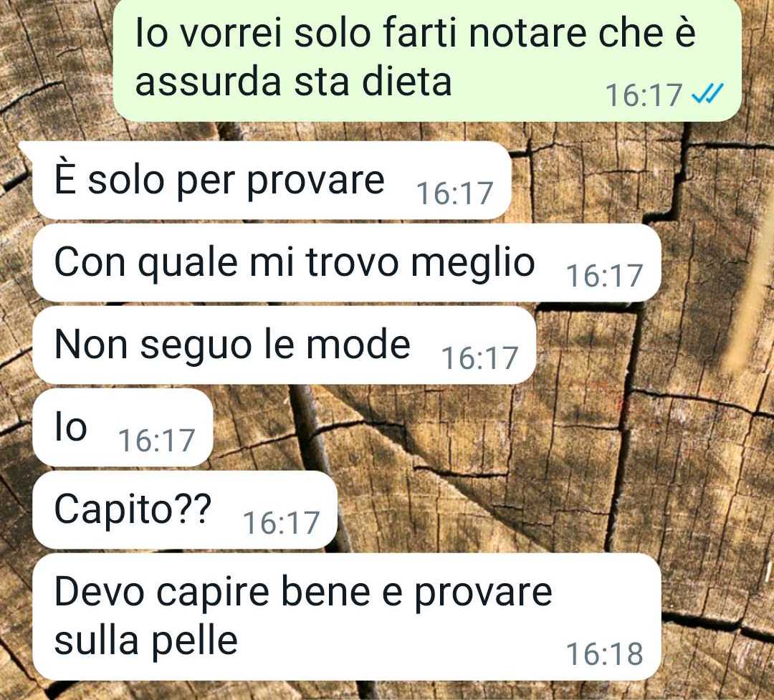Click the timestamp beside 'Non seguo le mode'
This screenshot has width=774, height=700.
click(479, 358)
